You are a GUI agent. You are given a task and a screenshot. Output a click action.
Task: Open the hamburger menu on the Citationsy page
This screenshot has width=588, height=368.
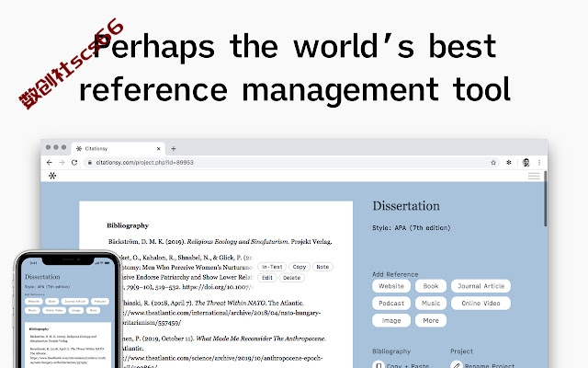(534, 176)
